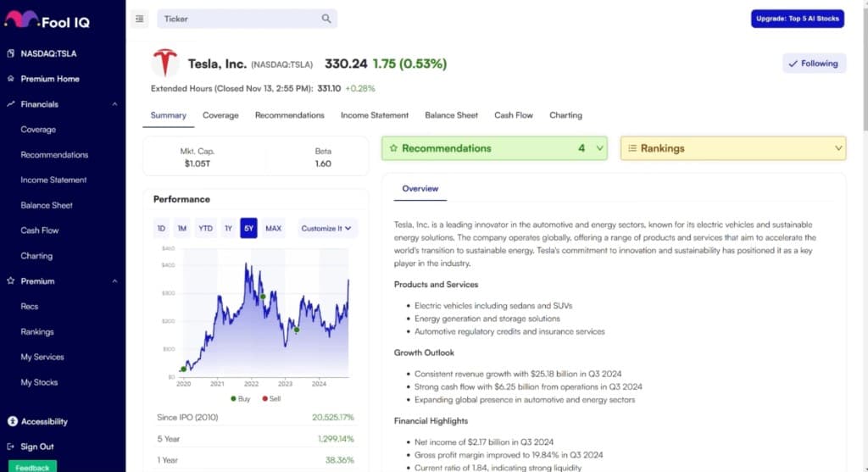This screenshot has height=472, width=868.
Task: Select the Overview tab
Action: (420, 189)
